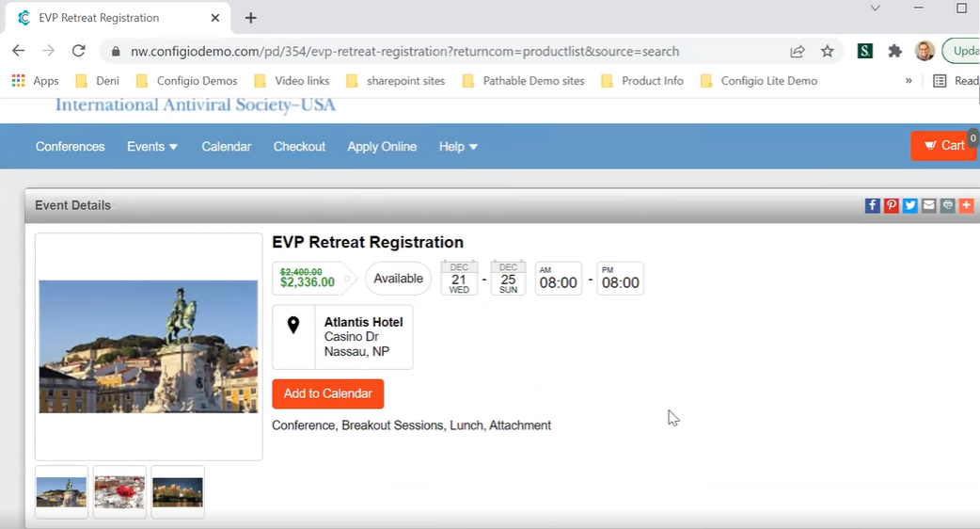The height and width of the screenshot is (529, 980).
Task: Open more sharing options plus icon
Action: 966,205
